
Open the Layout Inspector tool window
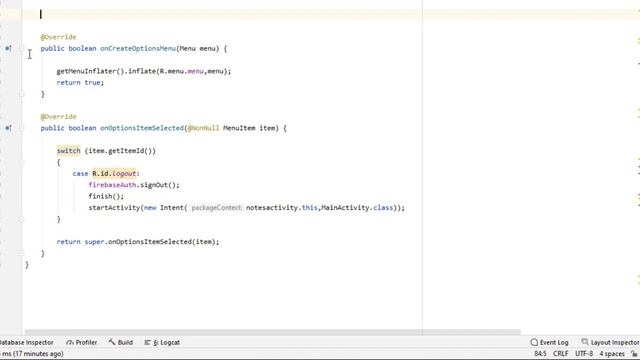coord(611,342)
